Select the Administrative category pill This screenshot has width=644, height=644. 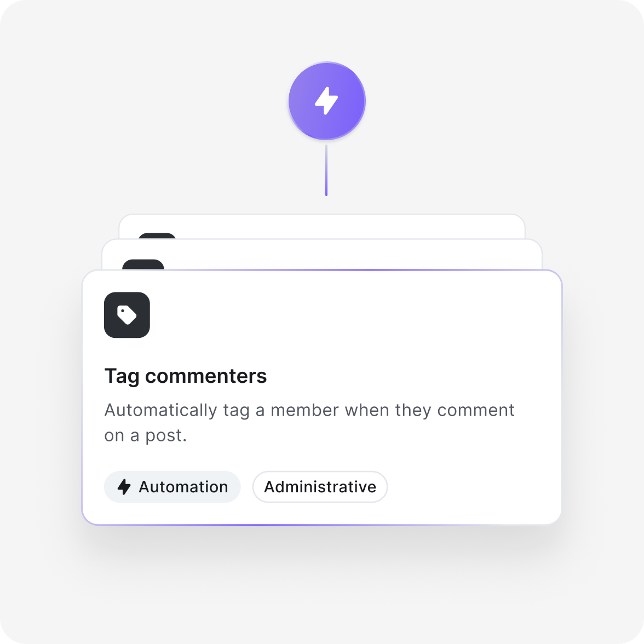click(x=320, y=487)
